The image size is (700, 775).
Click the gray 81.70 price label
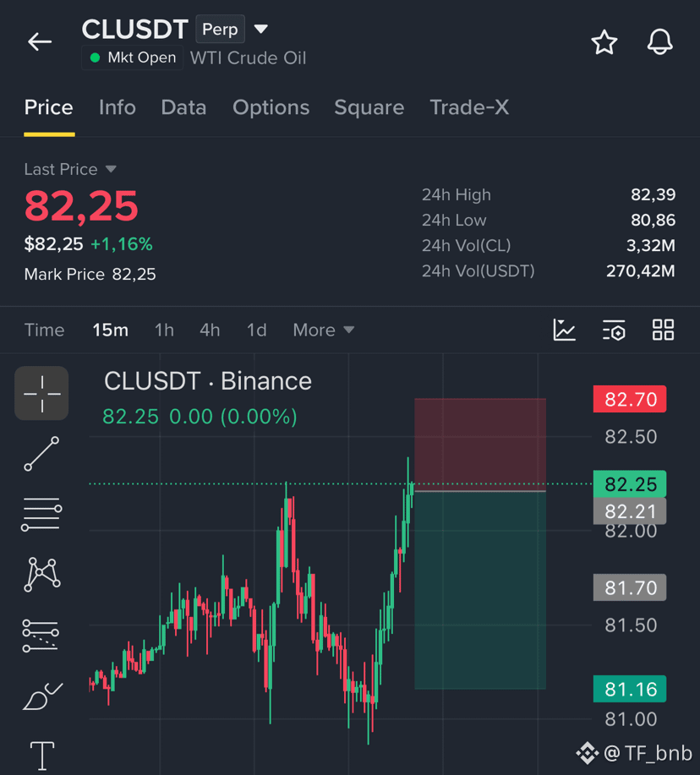click(x=630, y=587)
